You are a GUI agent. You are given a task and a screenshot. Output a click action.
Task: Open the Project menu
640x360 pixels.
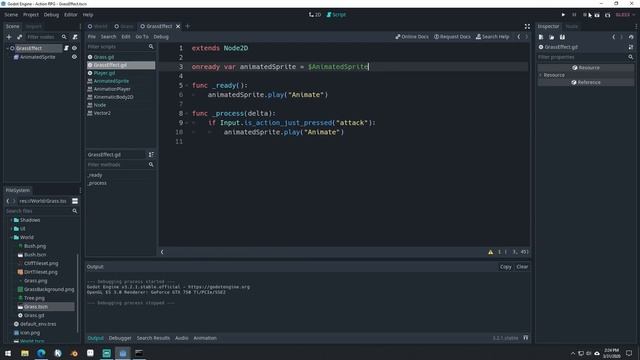(31, 15)
